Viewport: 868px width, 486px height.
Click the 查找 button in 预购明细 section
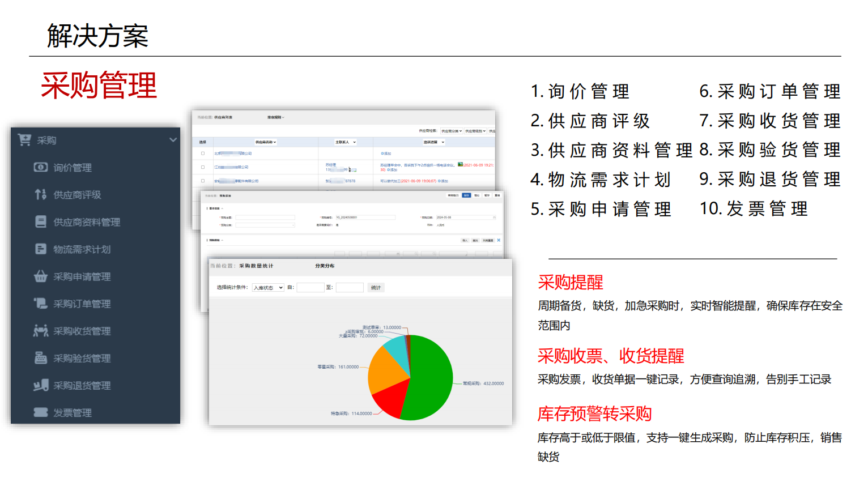(x=475, y=240)
